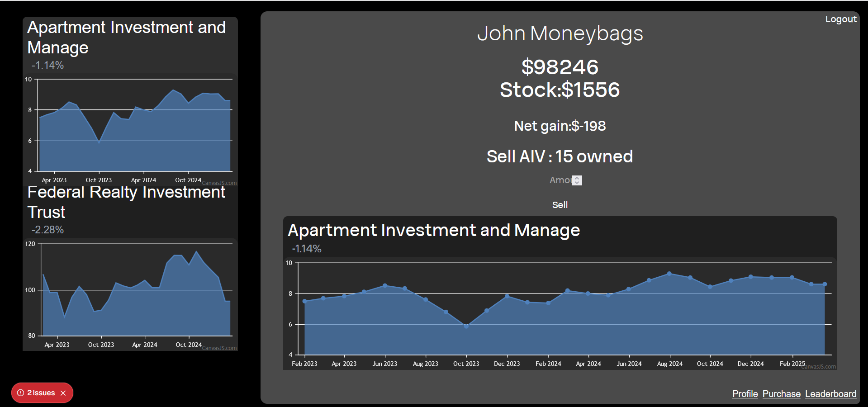This screenshot has width=868, height=407.
Task: Open the Leaderboard link
Action: click(x=830, y=394)
